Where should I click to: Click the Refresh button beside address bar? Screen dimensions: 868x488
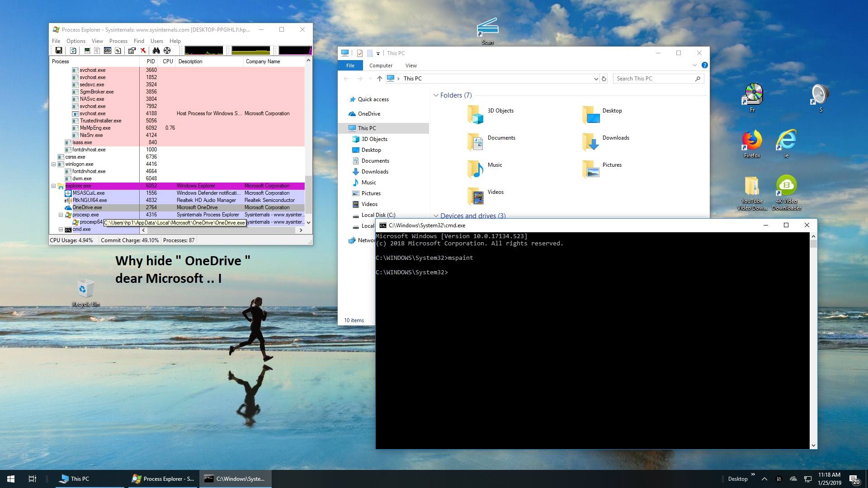click(604, 79)
